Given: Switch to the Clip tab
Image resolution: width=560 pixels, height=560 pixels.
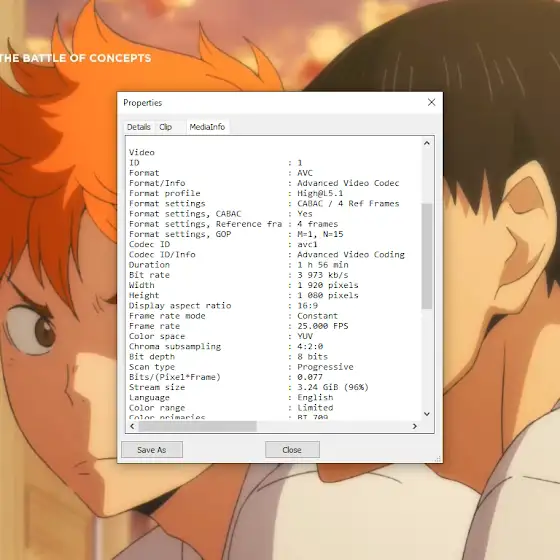Looking at the screenshot, I should pyautogui.click(x=166, y=127).
